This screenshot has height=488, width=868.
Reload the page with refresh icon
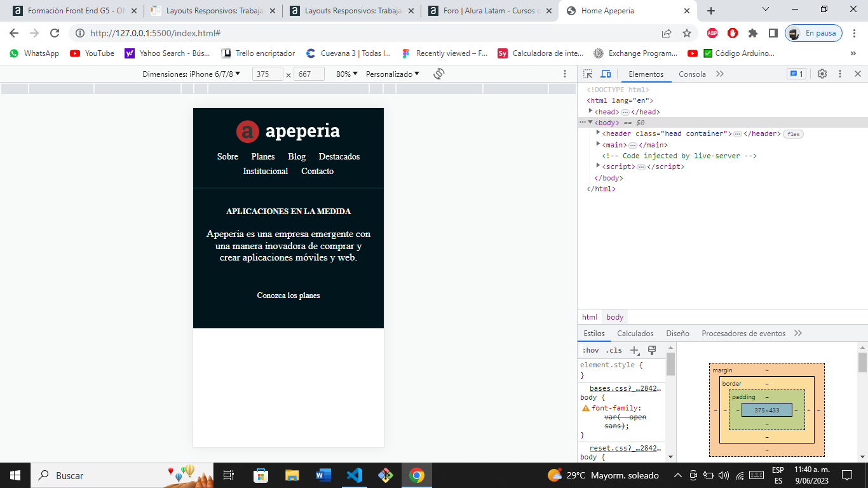tap(55, 33)
